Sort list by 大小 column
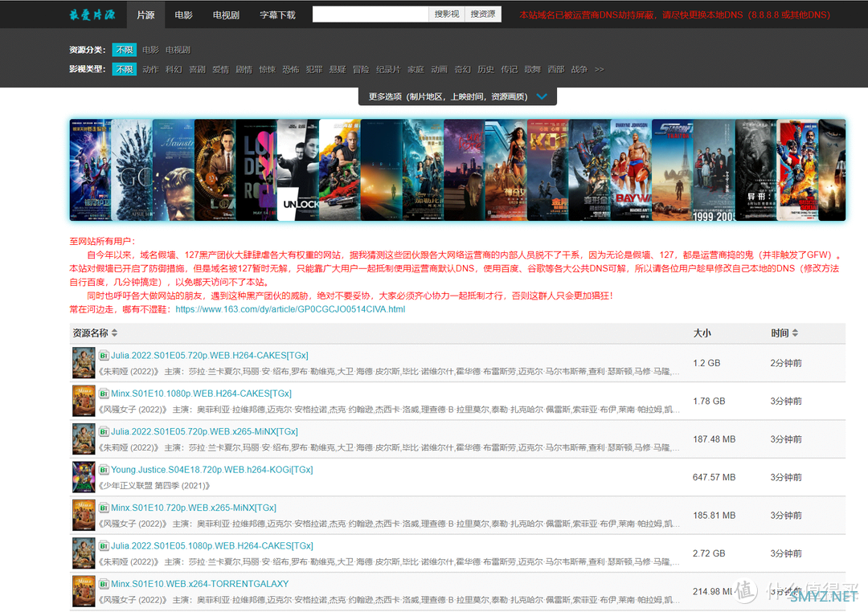 pyautogui.click(x=702, y=333)
